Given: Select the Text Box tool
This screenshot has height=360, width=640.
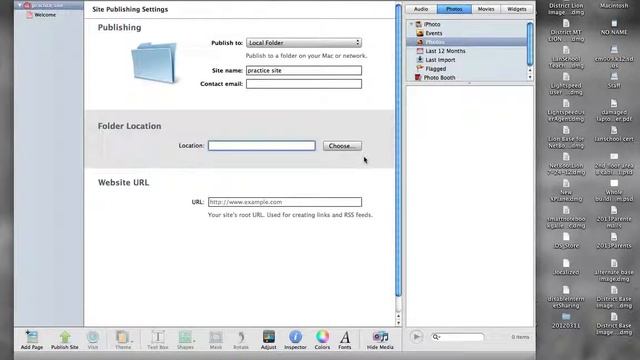Looking at the screenshot, I should click(158, 340).
